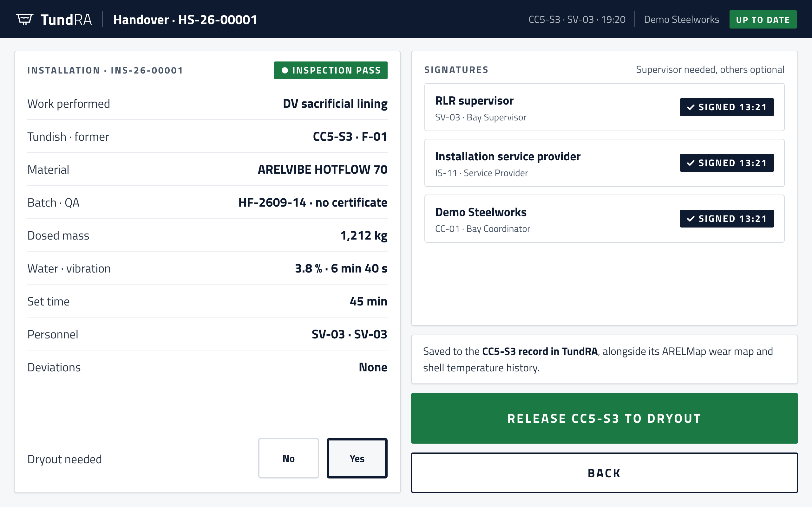Open the Demo Steelworks Bay Coordinator signature card

point(604,219)
